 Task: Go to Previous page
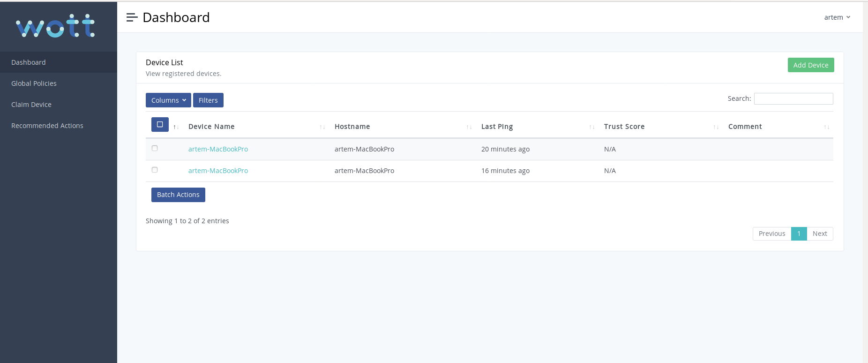(772, 234)
